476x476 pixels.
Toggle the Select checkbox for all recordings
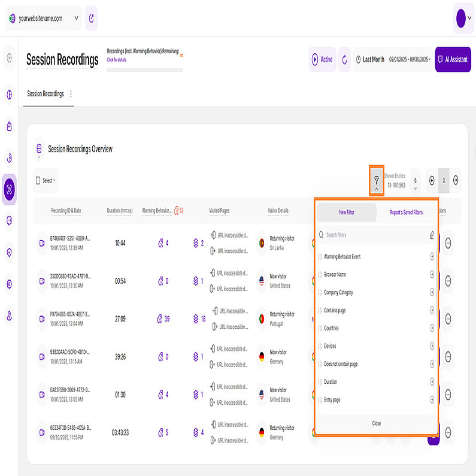(38, 180)
